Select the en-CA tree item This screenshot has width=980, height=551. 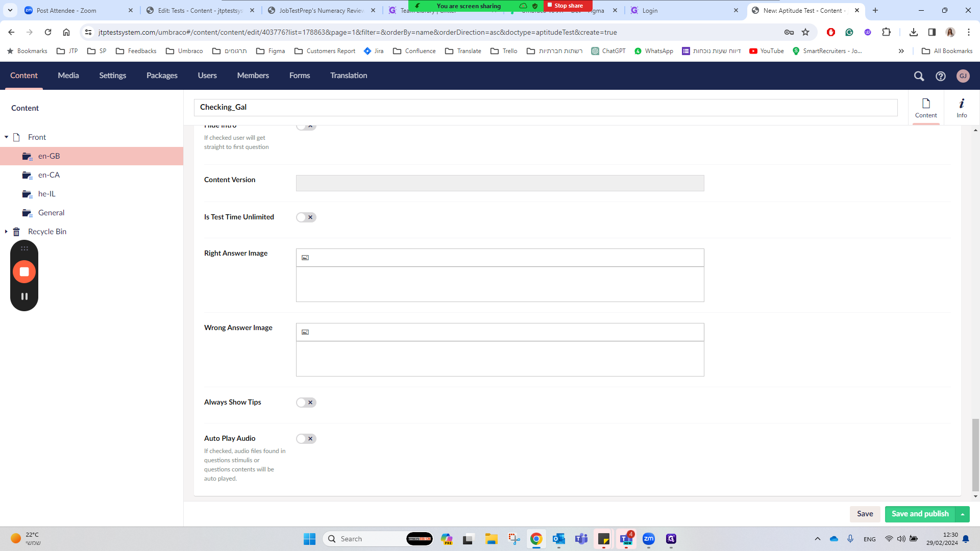point(49,175)
